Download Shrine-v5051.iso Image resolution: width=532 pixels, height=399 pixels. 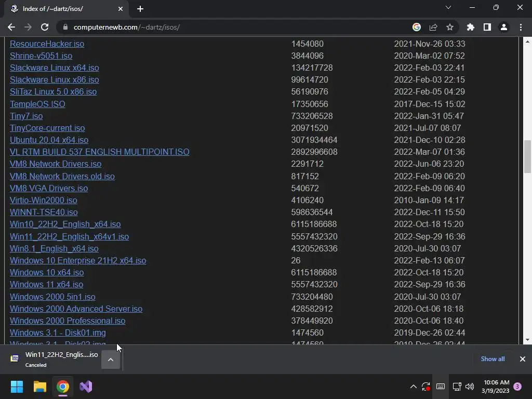tap(41, 56)
